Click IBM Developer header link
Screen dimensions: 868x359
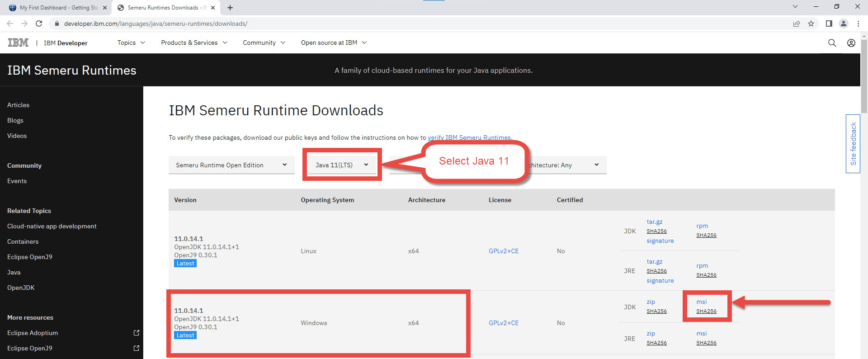[66, 43]
